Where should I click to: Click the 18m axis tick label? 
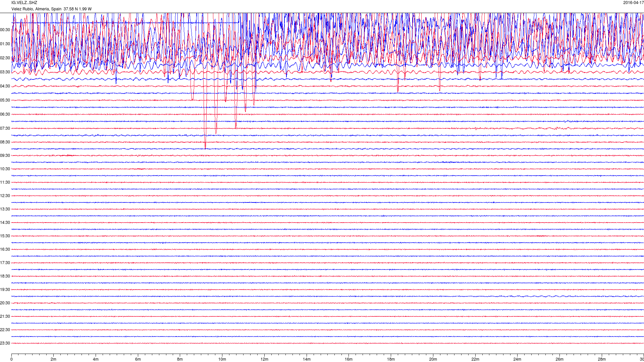click(x=391, y=359)
